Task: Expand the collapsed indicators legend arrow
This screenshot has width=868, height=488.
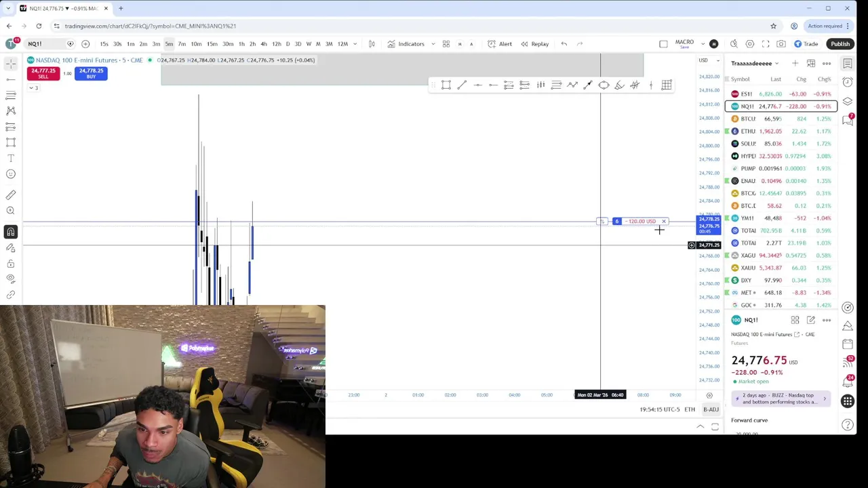Action: click(x=33, y=88)
